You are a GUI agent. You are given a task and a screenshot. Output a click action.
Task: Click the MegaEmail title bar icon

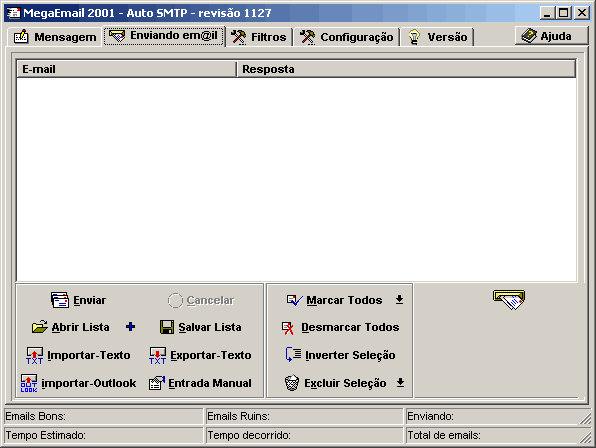(13, 13)
